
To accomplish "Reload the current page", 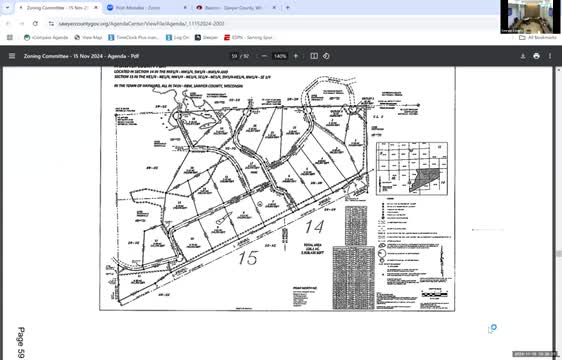I will [35, 24].
